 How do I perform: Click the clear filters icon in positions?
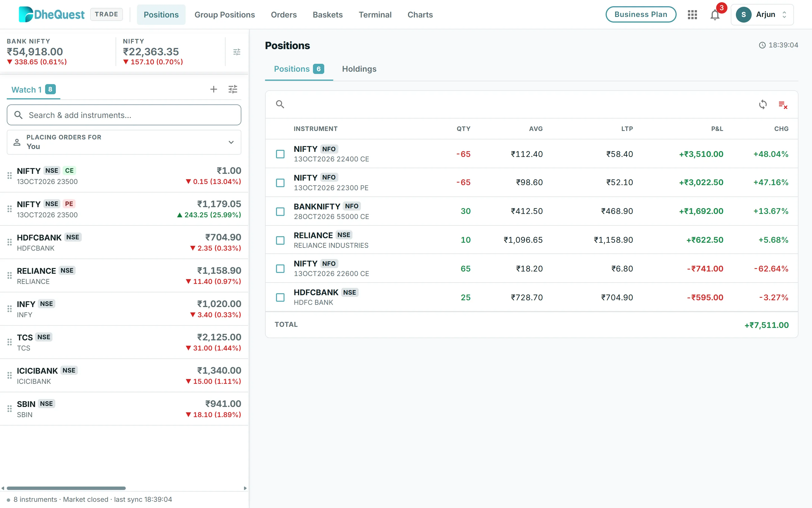pyautogui.click(x=783, y=105)
